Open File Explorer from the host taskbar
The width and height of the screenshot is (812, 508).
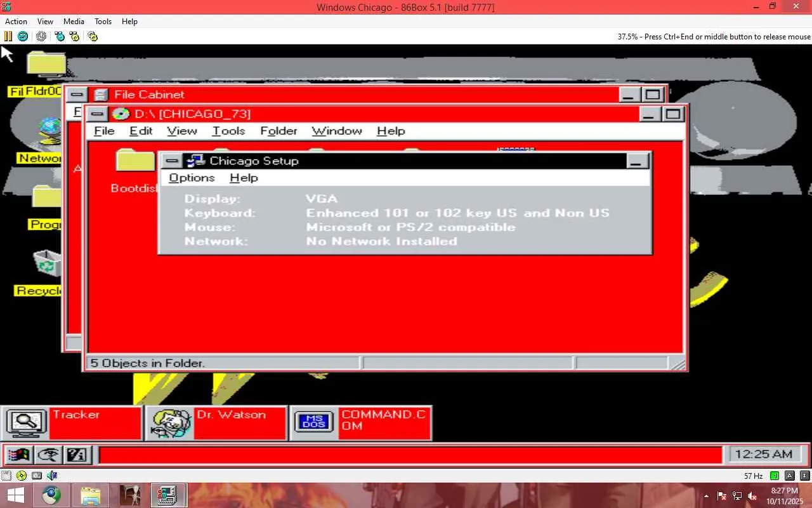pyautogui.click(x=90, y=495)
